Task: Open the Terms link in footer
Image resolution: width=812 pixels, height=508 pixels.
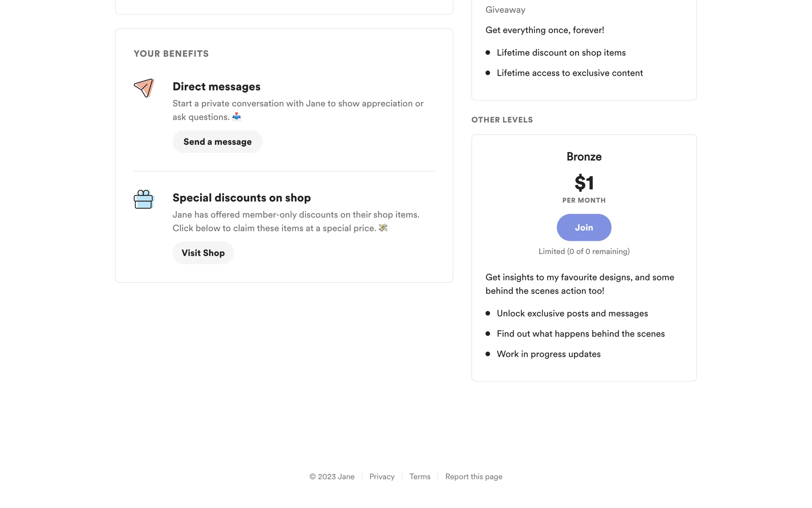Action: (420, 477)
